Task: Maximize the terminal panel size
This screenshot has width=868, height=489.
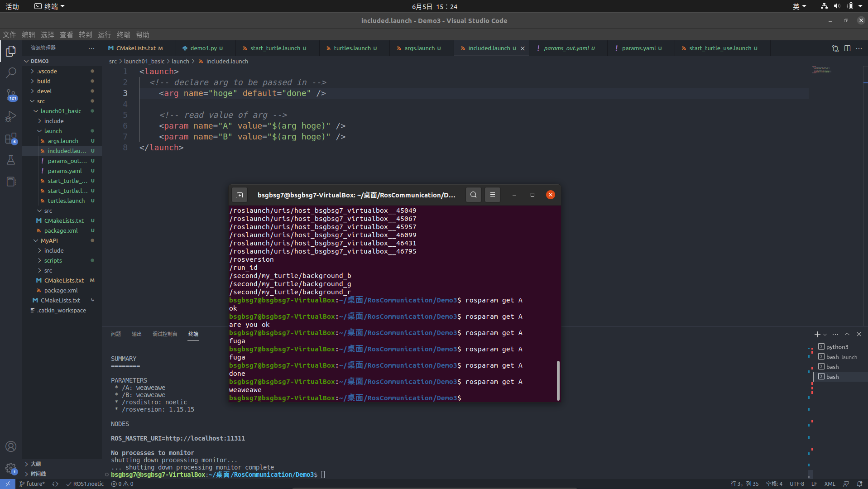Action: click(x=847, y=334)
